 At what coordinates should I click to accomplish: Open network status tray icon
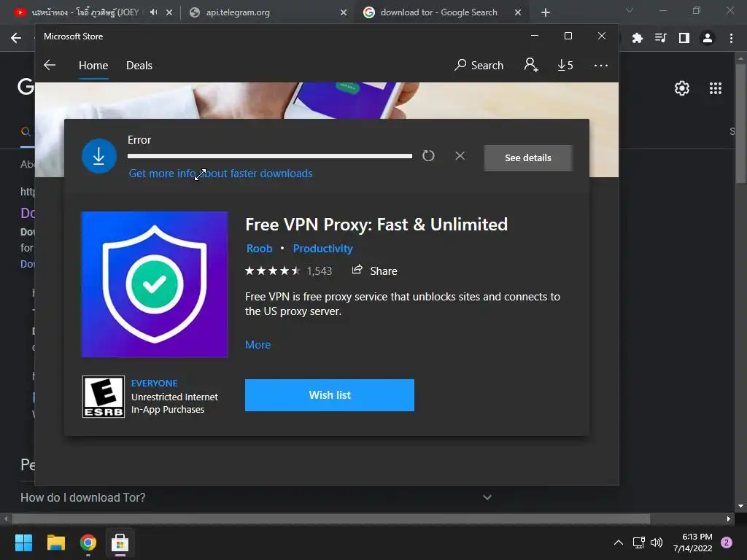click(x=638, y=542)
